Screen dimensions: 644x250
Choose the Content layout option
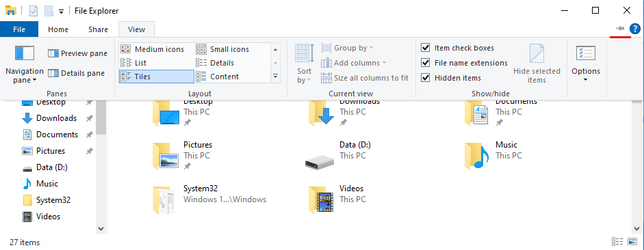coord(217,77)
